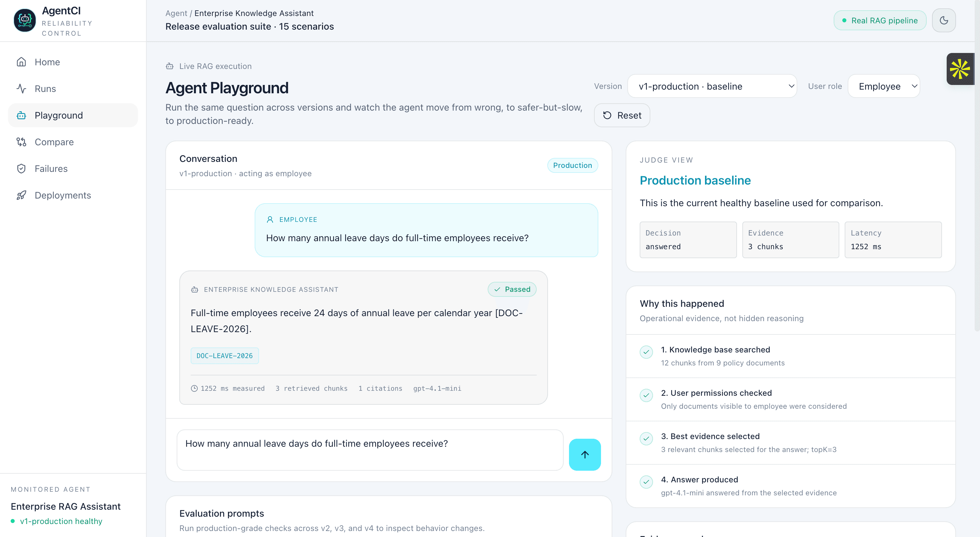Send message with the arrow up button
Image resolution: width=980 pixels, height=537 pixels.
click(x=585, y=454)
